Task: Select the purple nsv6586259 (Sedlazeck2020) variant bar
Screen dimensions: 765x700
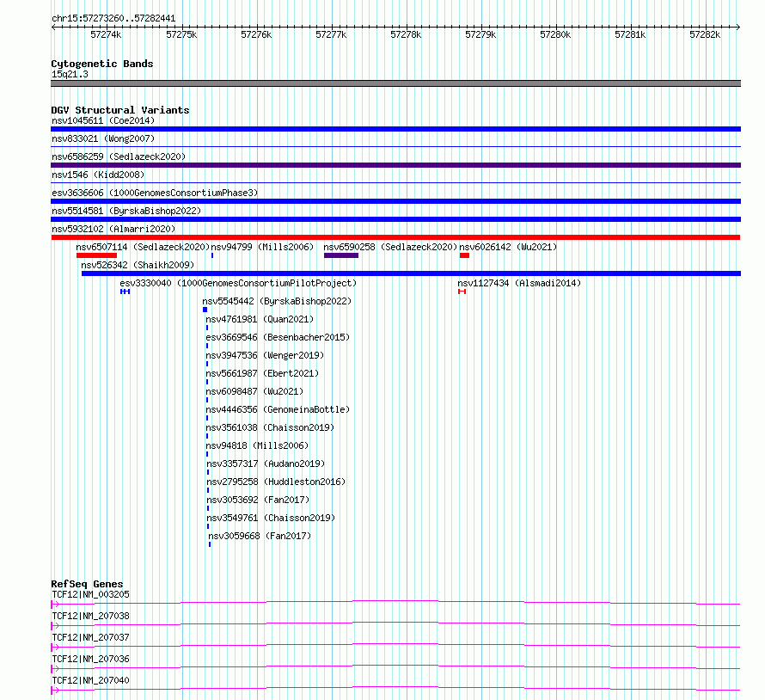Action: click(x=395, y=165)
